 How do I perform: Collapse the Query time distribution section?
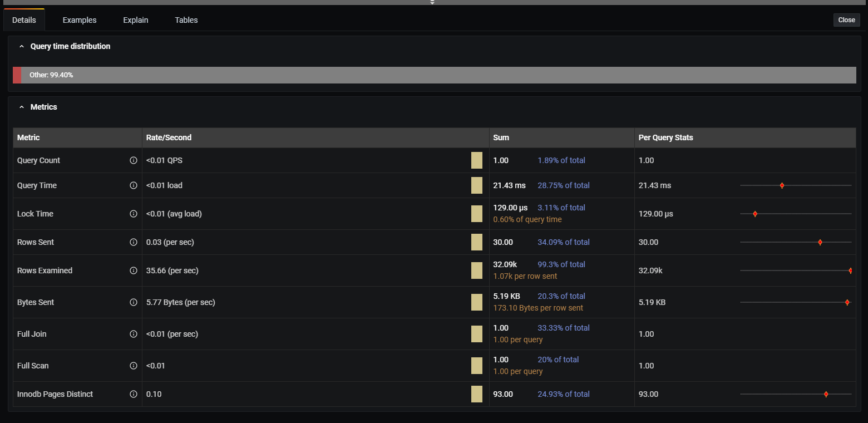point(22,46)
